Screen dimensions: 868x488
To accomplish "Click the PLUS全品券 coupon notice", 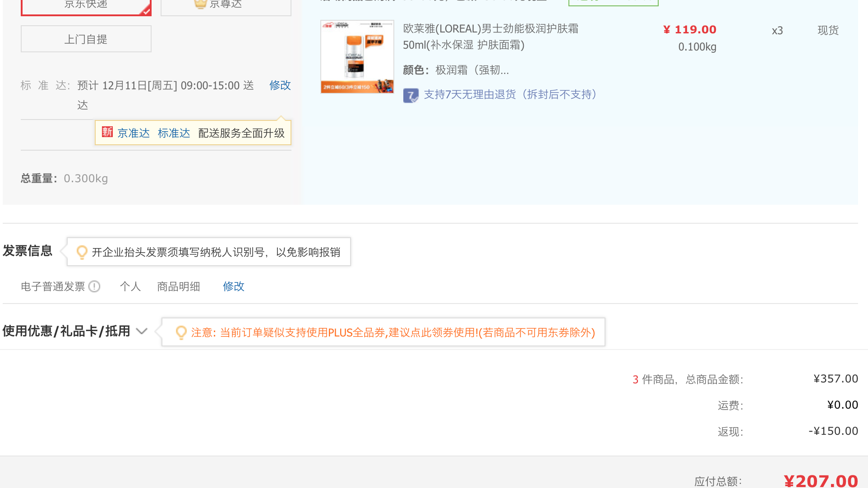I will click(x=393, y=333).
